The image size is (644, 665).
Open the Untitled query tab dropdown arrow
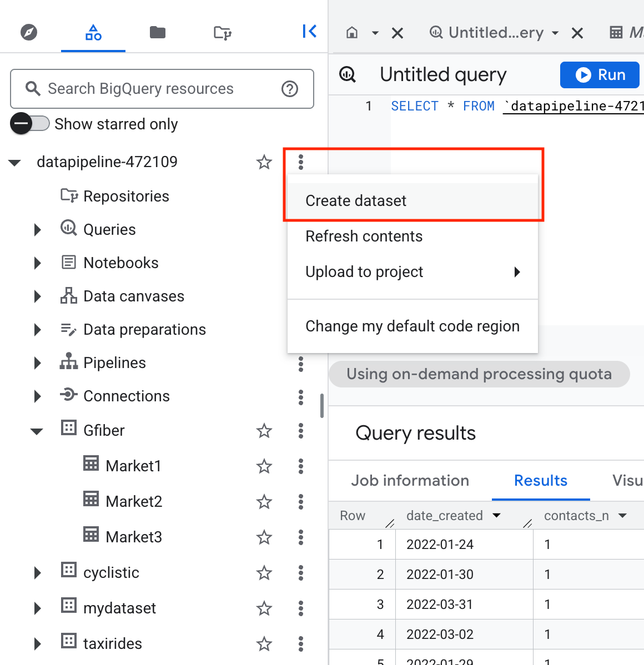(x=555, y=33)
